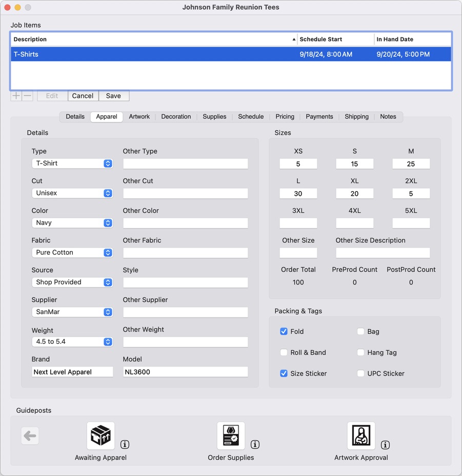This screenshot has height=476, width=462.
Task: Switch to the Artwork tab
Action: click(139, 117)
